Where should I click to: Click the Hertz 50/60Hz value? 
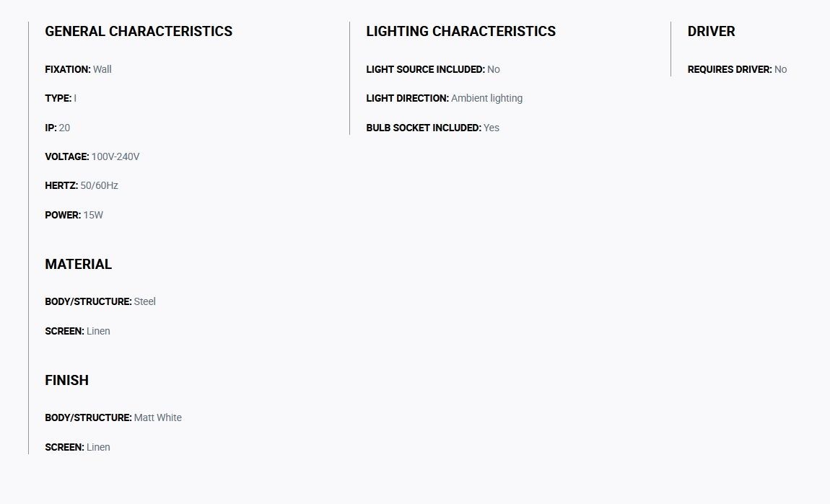tap(99, 185)
